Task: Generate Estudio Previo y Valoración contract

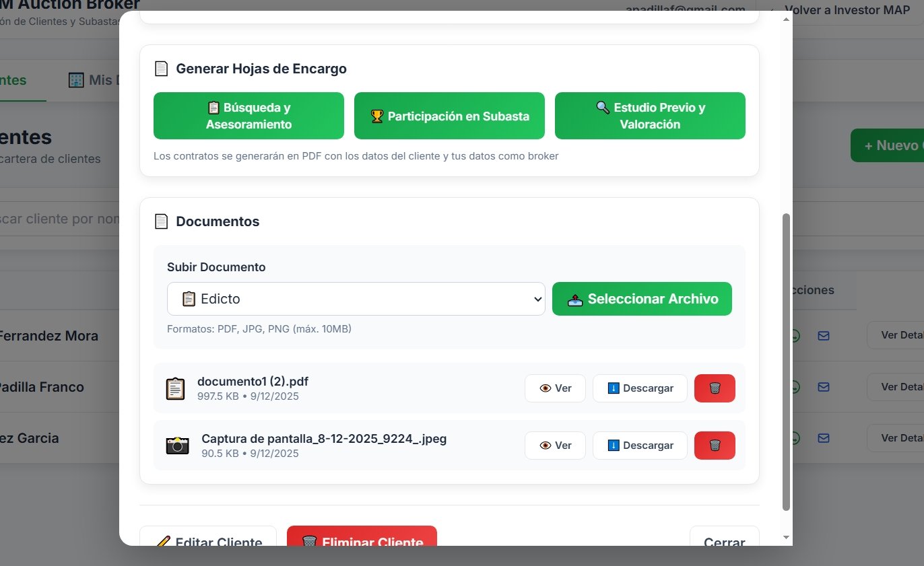Action: click(x=650, y=116)
